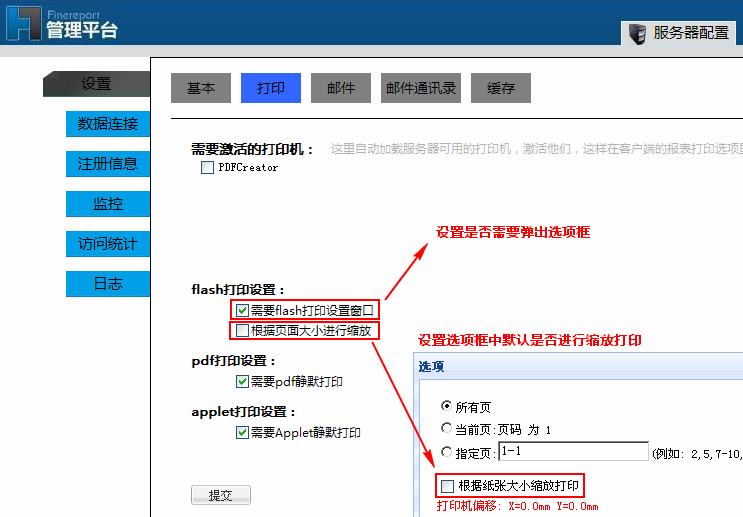Switch to the 邮件通讯录 tab
Viewport: 743px width, 517px height.
[421, 88]
